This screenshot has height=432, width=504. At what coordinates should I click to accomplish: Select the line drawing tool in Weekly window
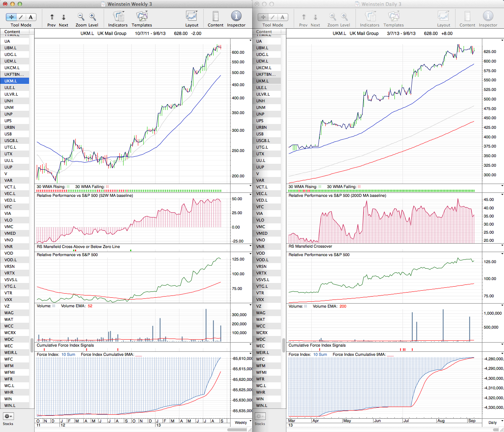point(21,17)
